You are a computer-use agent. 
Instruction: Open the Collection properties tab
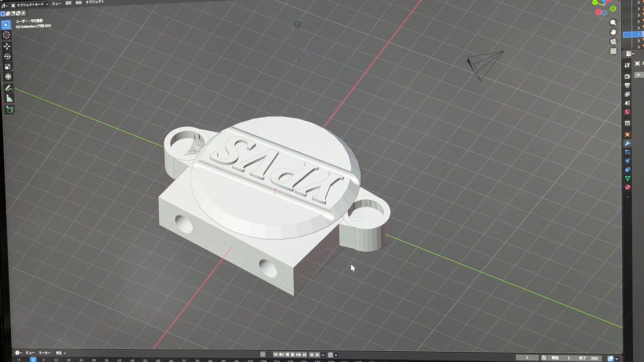point(627,123)
